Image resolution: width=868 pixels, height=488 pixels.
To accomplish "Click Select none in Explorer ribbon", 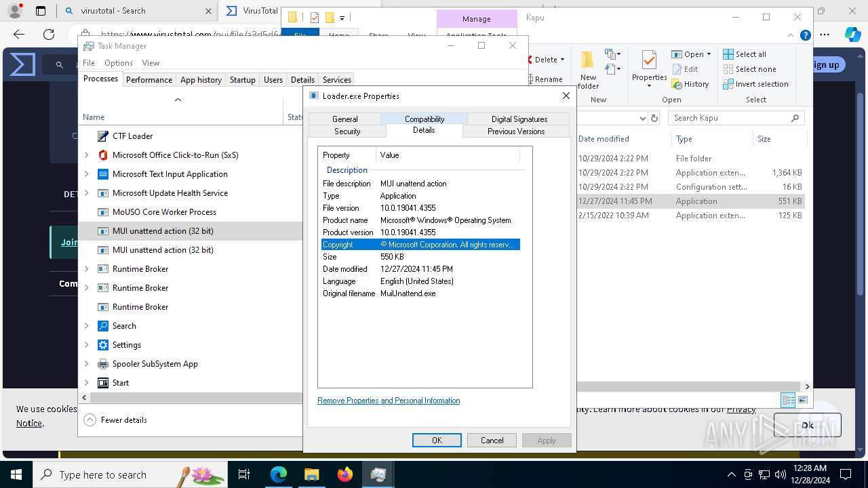I will point(749,69).
